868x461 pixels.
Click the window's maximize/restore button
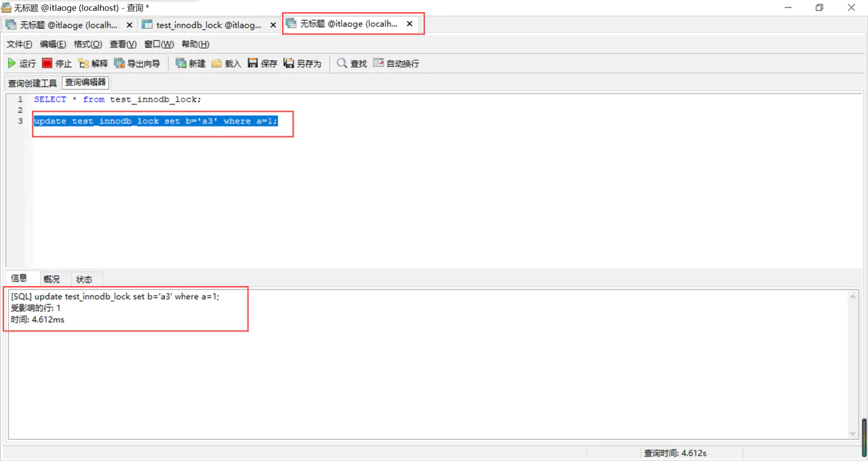click(819, 7)
